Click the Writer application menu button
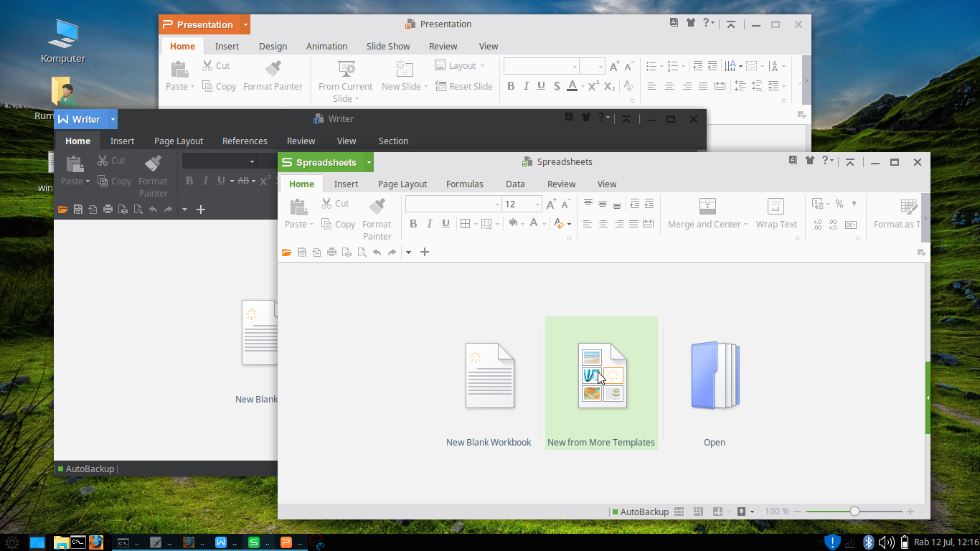Viewport: 980px width, 551px height. [x=80, y=119]
